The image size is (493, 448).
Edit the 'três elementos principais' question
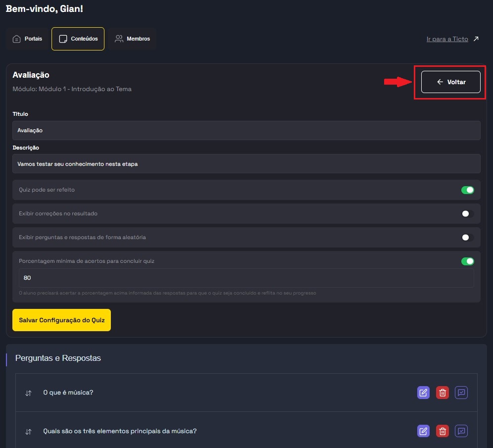423,431
